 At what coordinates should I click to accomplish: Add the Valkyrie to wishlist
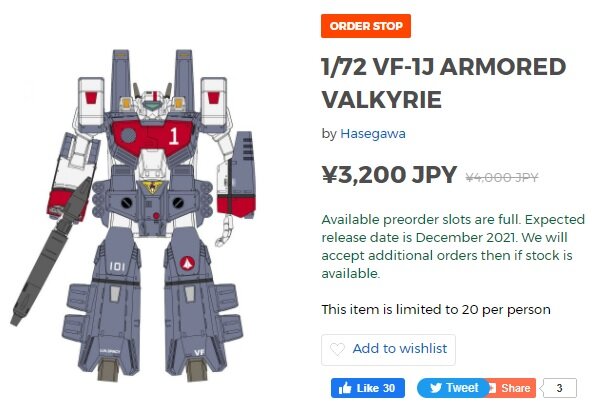(x=388, y=350)
